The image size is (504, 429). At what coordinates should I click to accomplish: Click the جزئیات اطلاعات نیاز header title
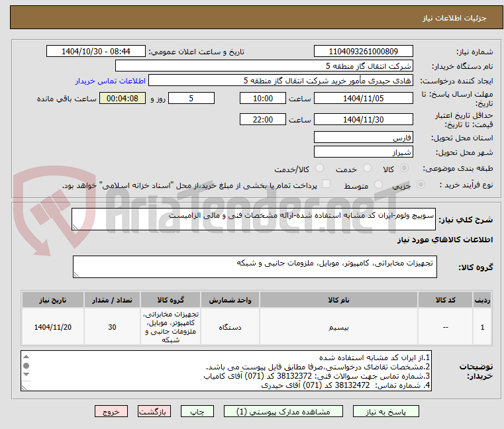coord(454,18)
